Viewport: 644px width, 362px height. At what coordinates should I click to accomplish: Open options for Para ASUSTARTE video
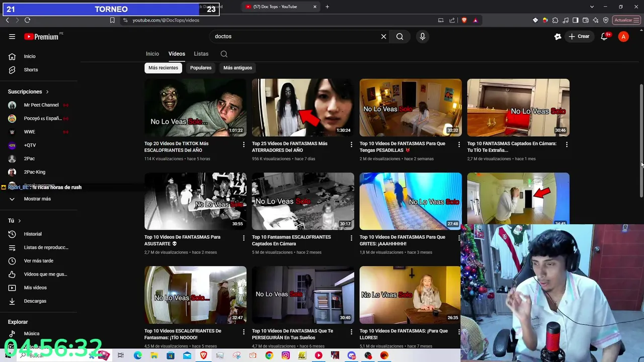(244, 238)
